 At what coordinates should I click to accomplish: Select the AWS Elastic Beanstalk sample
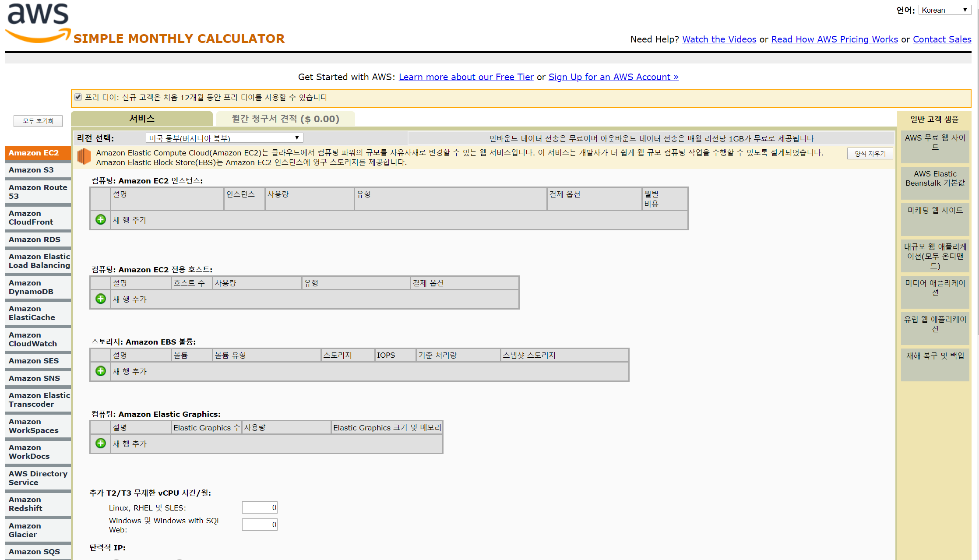point(935,179)
